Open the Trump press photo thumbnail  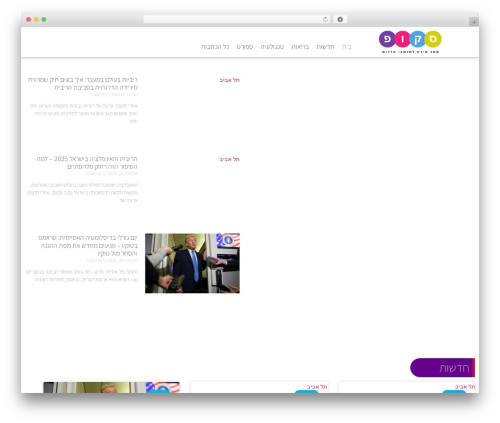click(x=192, y=263)
